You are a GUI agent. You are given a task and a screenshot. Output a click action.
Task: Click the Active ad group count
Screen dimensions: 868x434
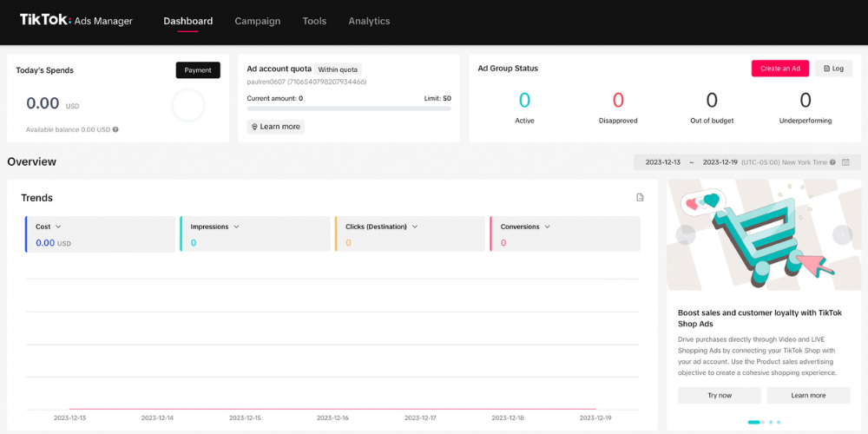524,100
